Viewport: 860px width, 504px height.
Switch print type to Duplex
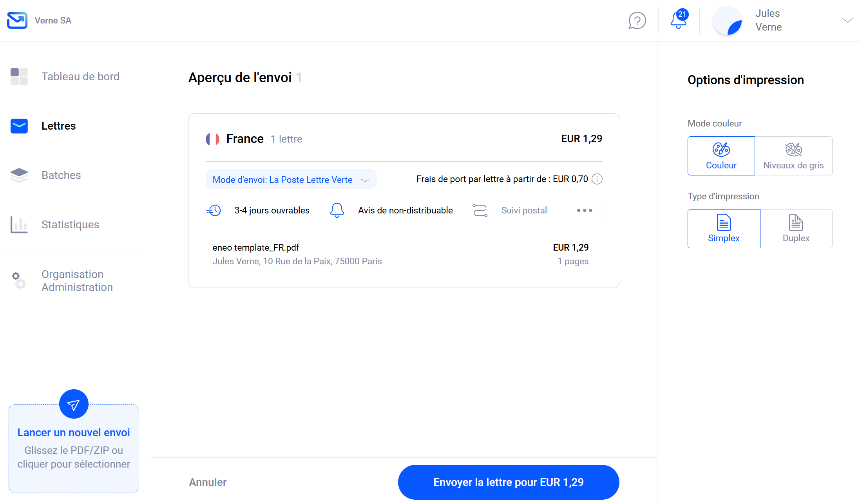796,229
